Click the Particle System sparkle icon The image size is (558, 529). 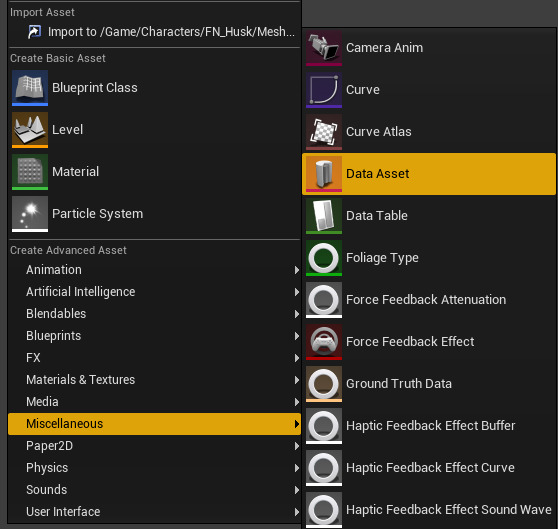[x=30, y=214]
